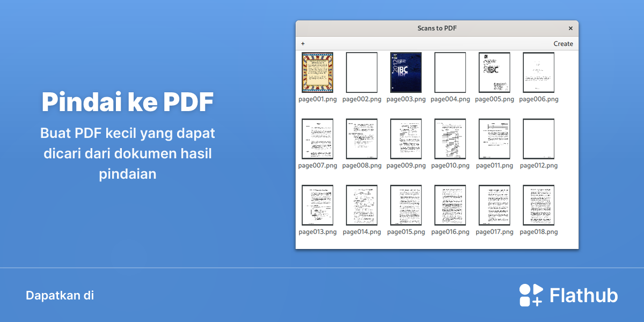Viewport: 644px width, 322px height.
Task: Click the page011.png file name label
Action: tap(494, 166)
